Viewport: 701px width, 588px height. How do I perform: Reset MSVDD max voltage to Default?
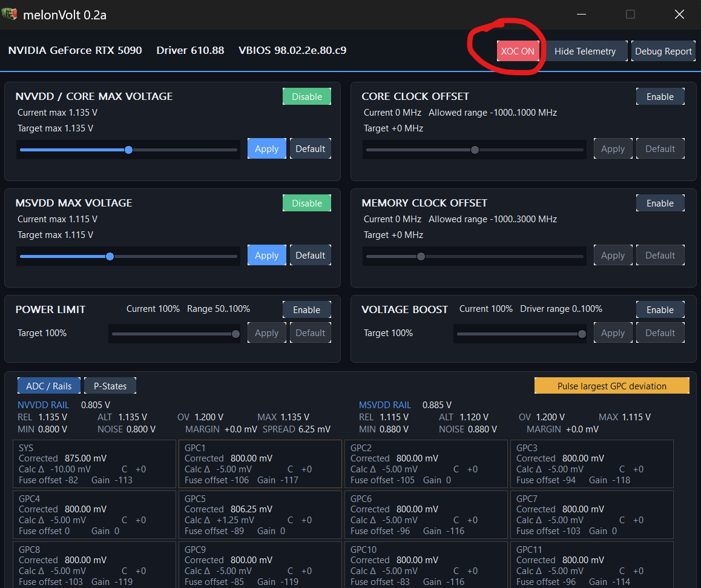[x=311, y=255]
